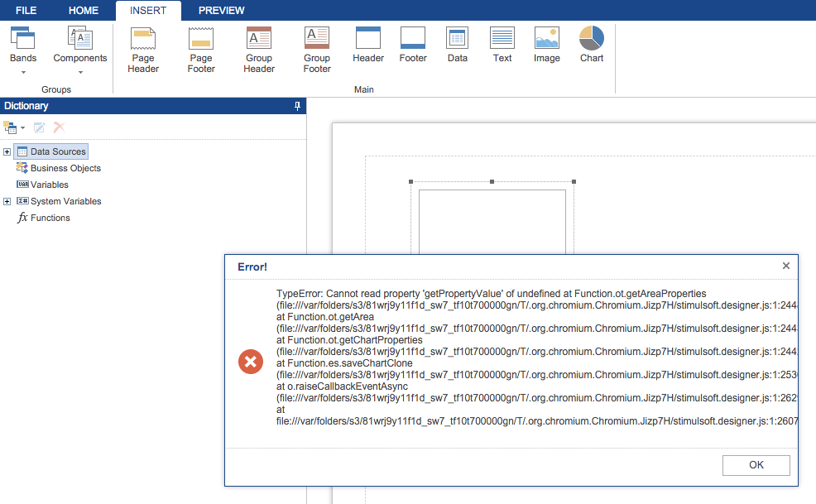This screenshot has width=816, height=504.
Task: Click the 'at Function.ot.getArea' error line
Action: [325, 317]
